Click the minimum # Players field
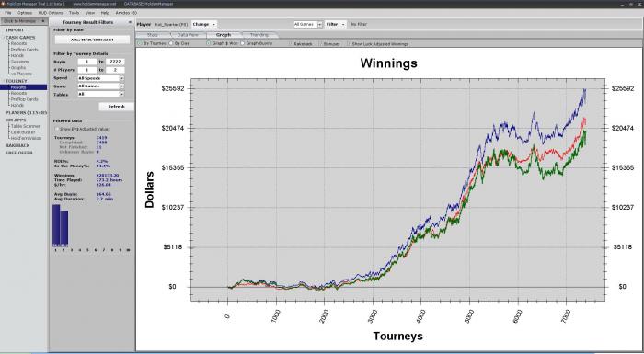This screenshot has width=644, height=354. click(87, 70)
